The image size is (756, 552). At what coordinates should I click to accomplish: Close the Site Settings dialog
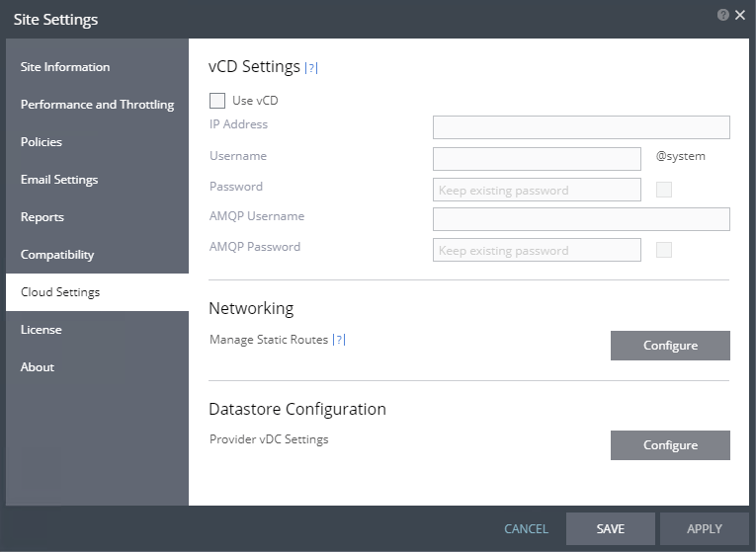(x=740, y=15)
